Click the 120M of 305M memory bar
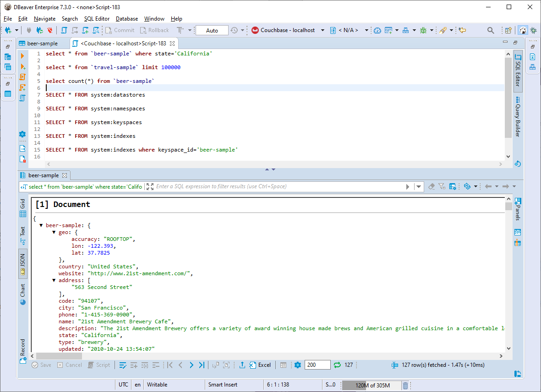541x392 pixels. 372,386
